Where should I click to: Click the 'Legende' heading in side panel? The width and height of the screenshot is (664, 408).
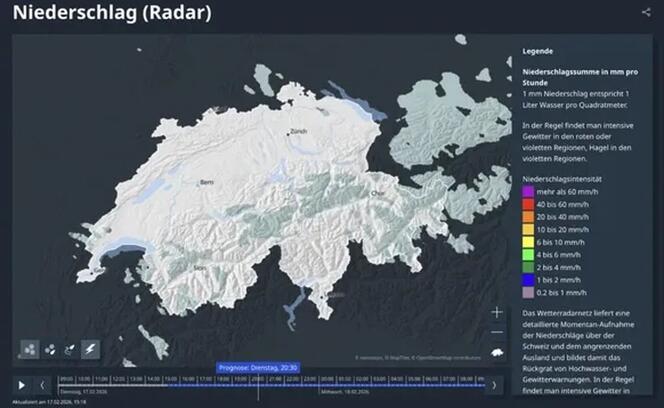click(x=538, y=51)
